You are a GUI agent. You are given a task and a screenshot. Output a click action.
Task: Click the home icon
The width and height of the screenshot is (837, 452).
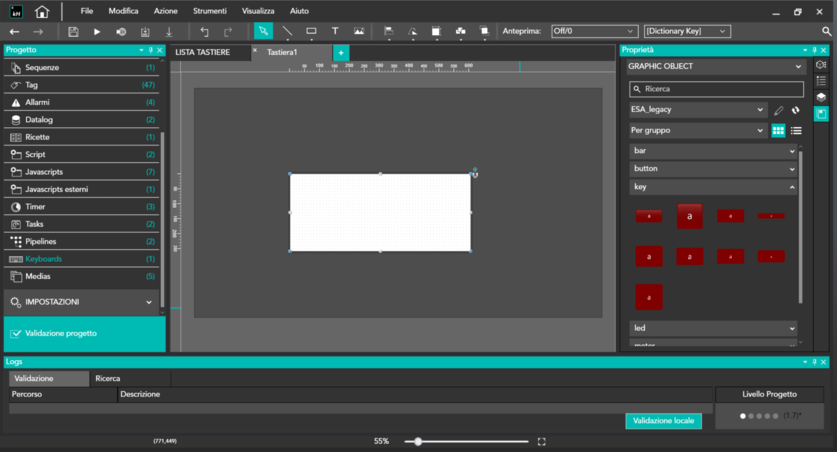pos(42,11)
